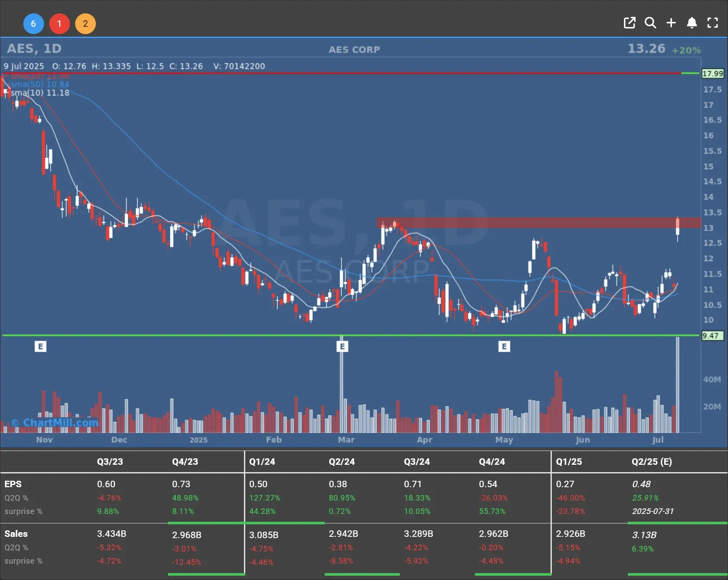Click the plus add icon
The image size is (728, 580).
point(671,23)
